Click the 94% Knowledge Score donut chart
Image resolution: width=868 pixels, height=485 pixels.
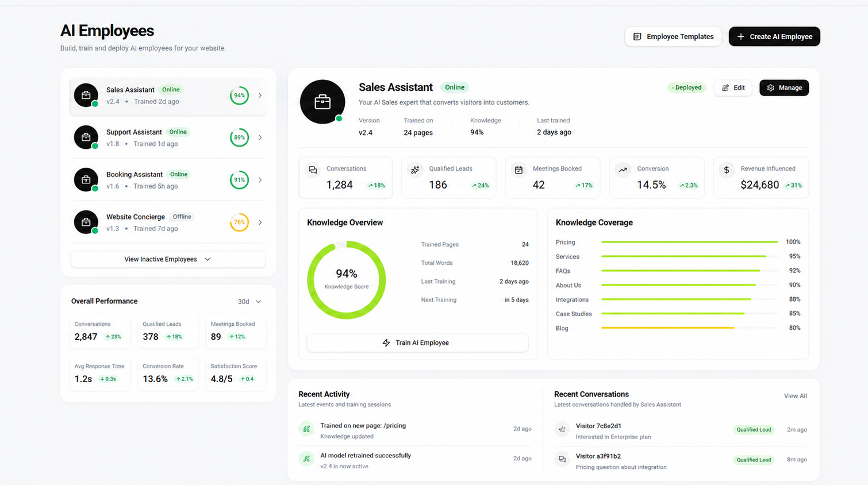coord(346,280)
